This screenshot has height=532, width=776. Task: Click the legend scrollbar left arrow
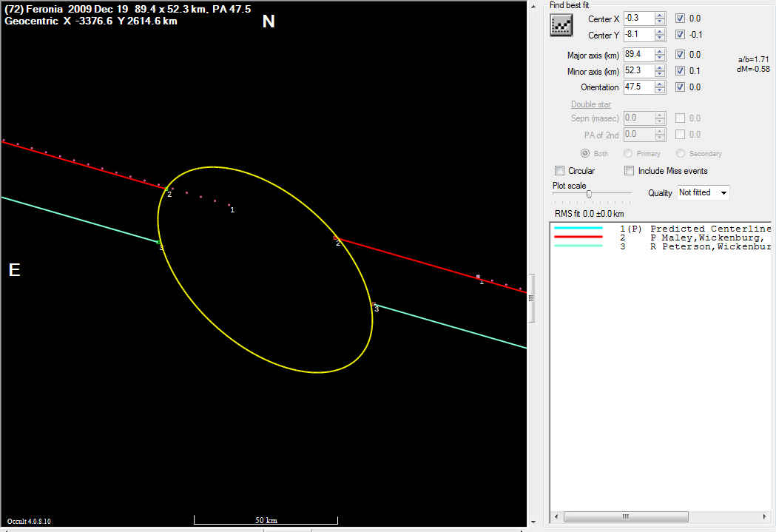556,516
